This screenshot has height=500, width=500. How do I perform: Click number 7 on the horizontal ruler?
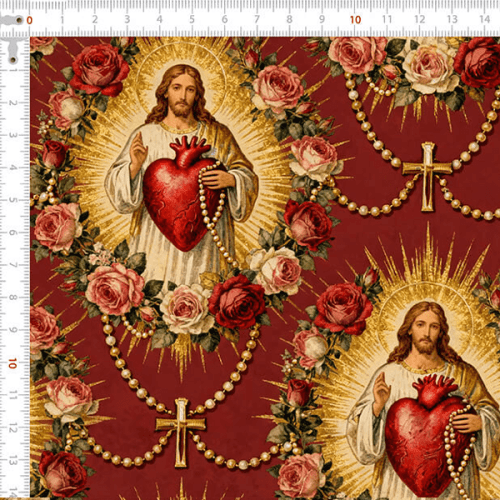click(x=257, y=19)
